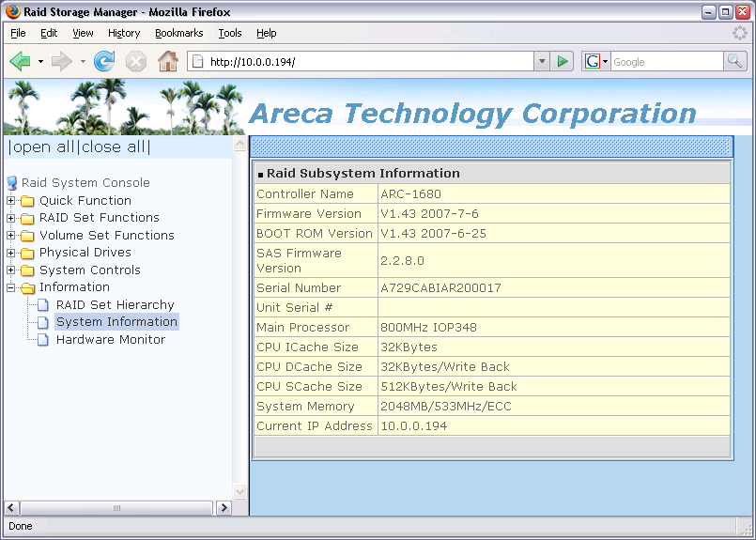Click the 'open all' link
The height and width of the screenshot is (540, 756).
(43, 147)
